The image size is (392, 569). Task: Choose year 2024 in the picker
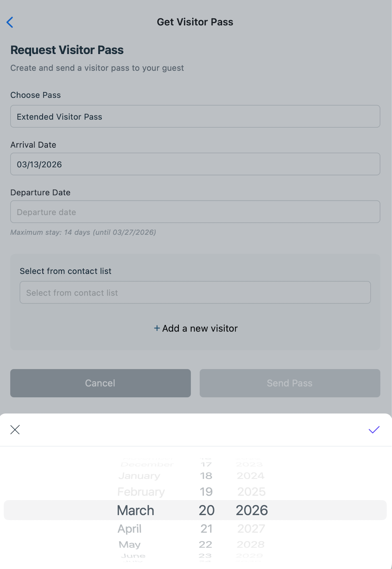point(251,476)
